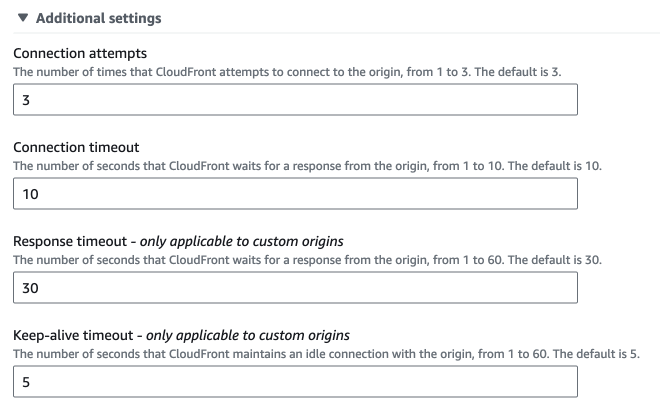
Task: Focus the Response timeout input field
Action: coord(296,287)
